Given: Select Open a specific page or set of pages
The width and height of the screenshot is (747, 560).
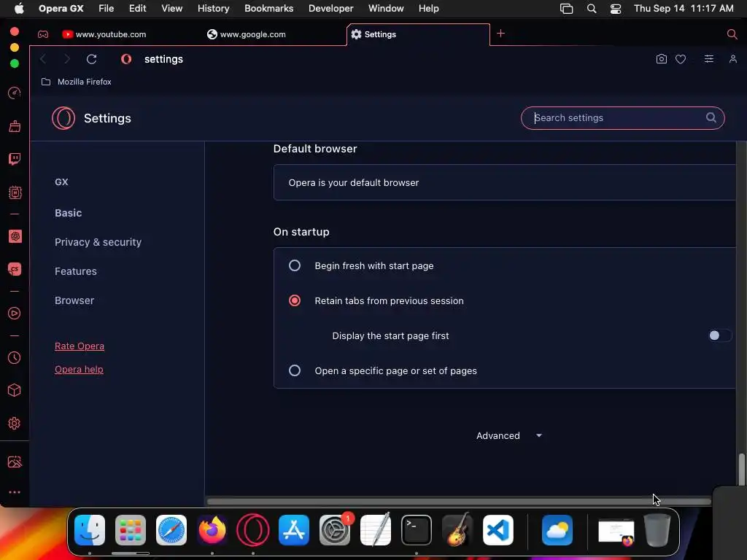Looking at the screenshot, I should point(295,370).
